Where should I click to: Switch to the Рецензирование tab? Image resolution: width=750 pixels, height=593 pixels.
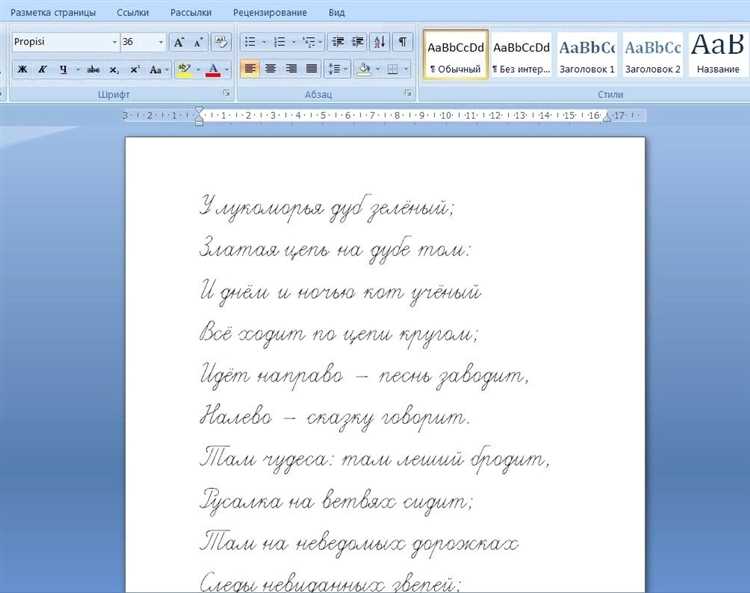pos(270,13)
